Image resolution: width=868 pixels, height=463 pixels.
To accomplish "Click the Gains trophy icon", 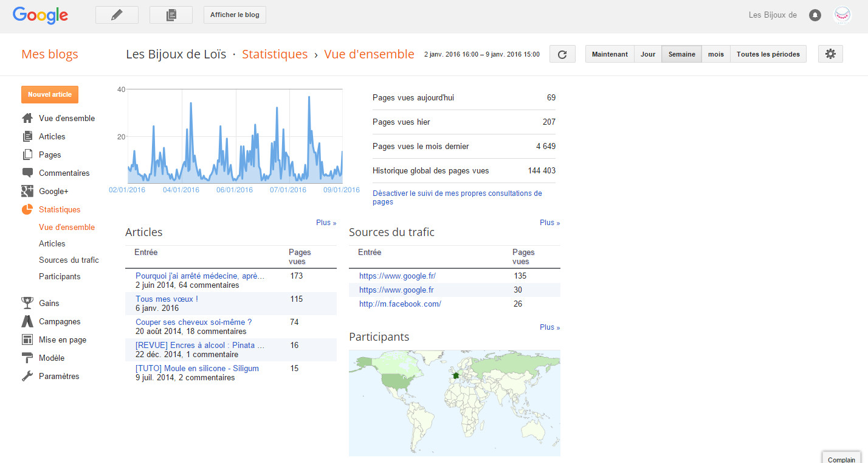I will (x=27, y=303).
